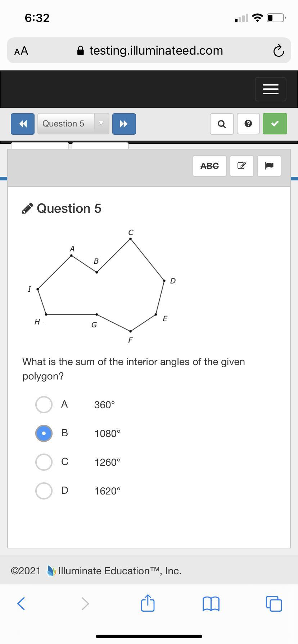298x644 pixels.
Task: Select answer C 1260° radio button
Action: [x=44, y=462]
